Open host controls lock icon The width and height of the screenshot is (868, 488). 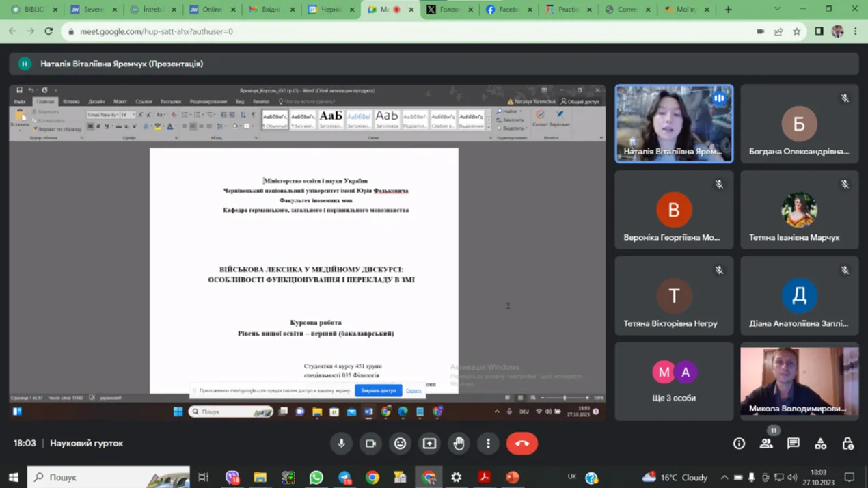[x=847, y=444]
